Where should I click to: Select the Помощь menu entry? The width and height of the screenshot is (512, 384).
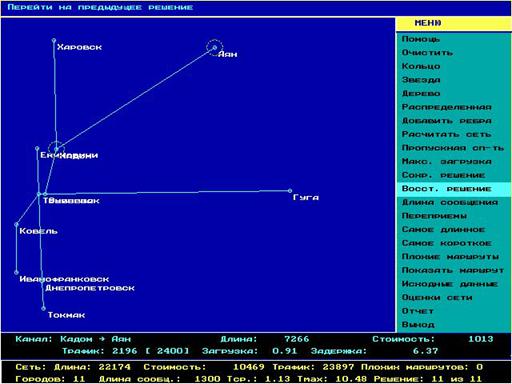(421, 39)
